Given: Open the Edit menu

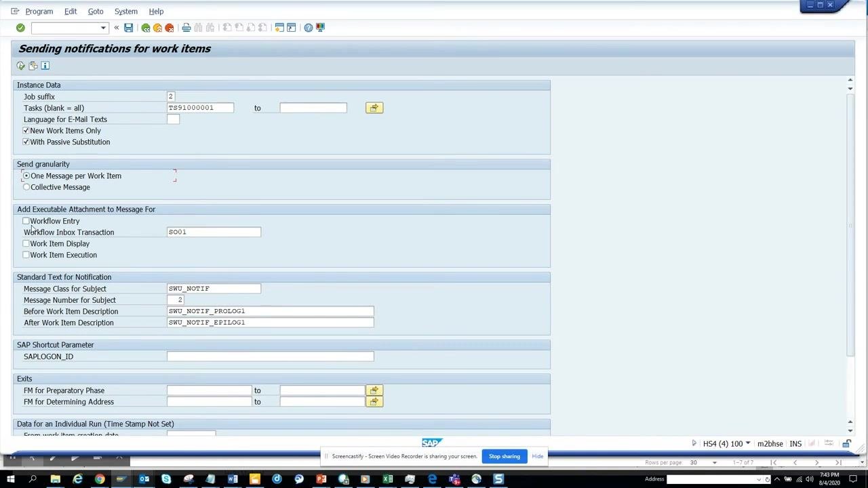Looking at the screenshot, I should click(71, 12).
